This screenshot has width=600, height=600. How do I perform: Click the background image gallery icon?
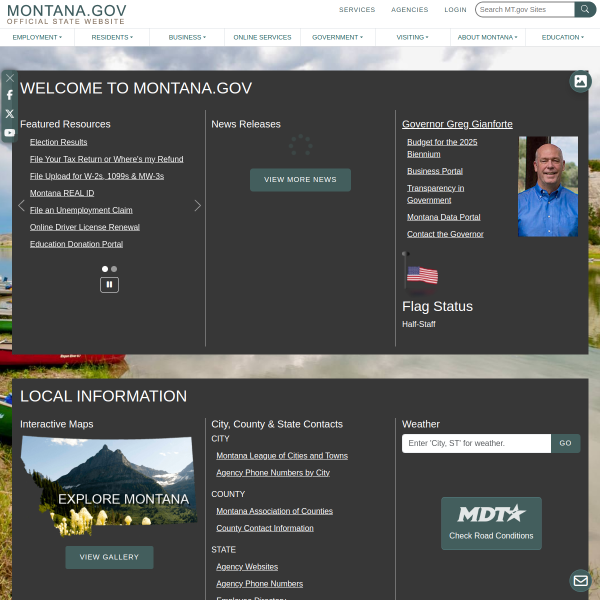580,81
